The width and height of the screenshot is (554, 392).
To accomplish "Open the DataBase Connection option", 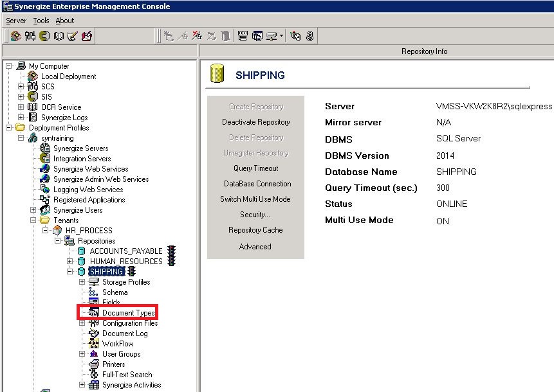I will [x=257, y=184].
